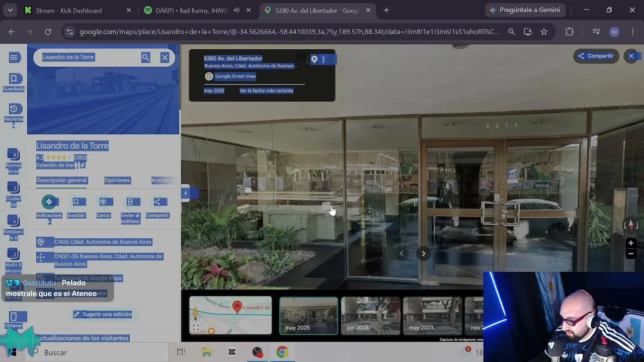Go to previous Street View image arrow
The image size is (644, 362).
tap(401, 253)
